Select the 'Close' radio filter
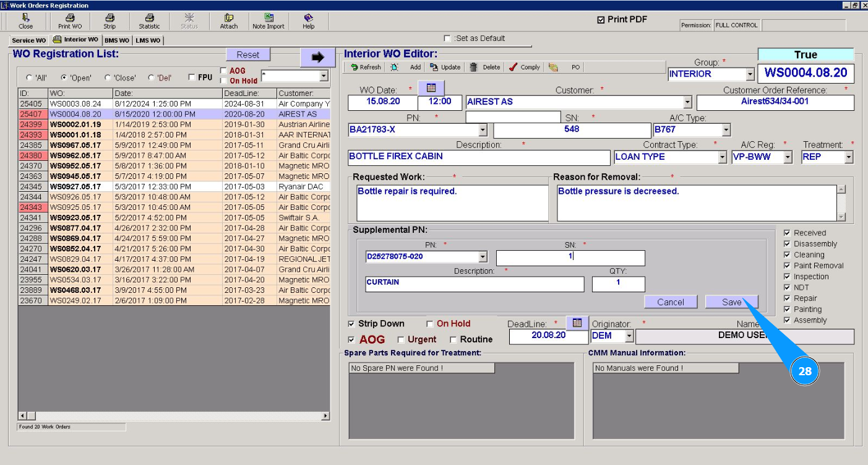868x465 pixels. point(108,78)
